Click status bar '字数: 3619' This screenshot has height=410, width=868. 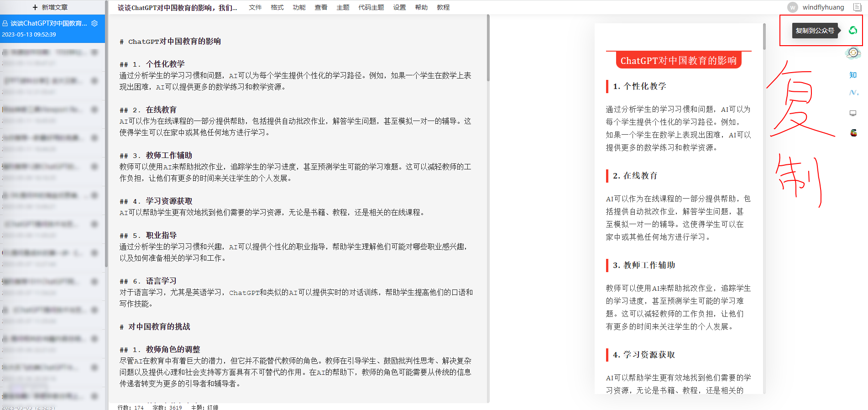pyautogui.click(x=167, y=407)
